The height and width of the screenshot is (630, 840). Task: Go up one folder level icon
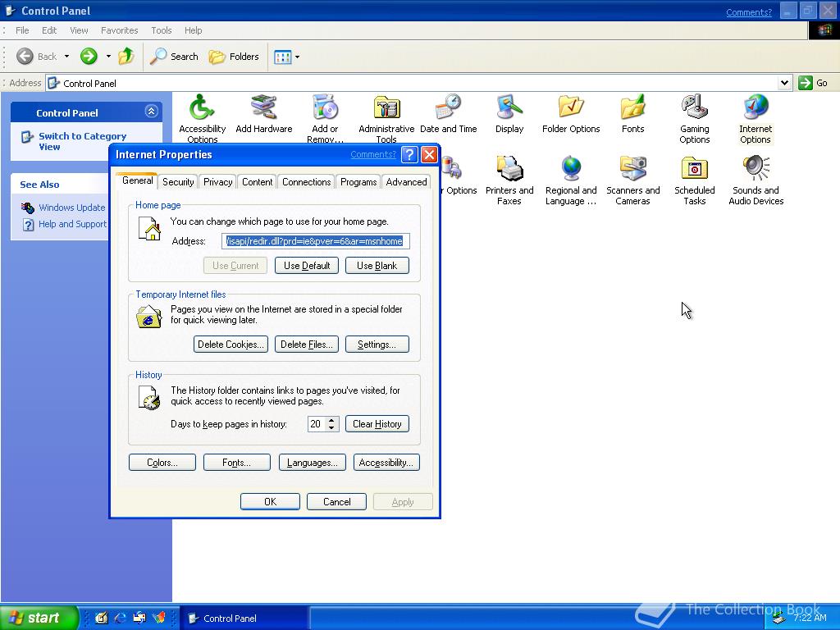click(126, 57)
